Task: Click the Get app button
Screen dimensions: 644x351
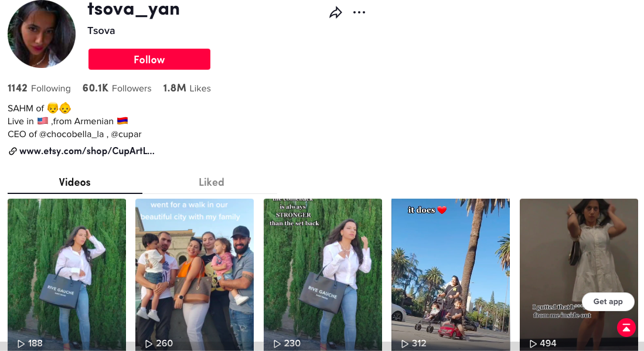Action: 608,302
